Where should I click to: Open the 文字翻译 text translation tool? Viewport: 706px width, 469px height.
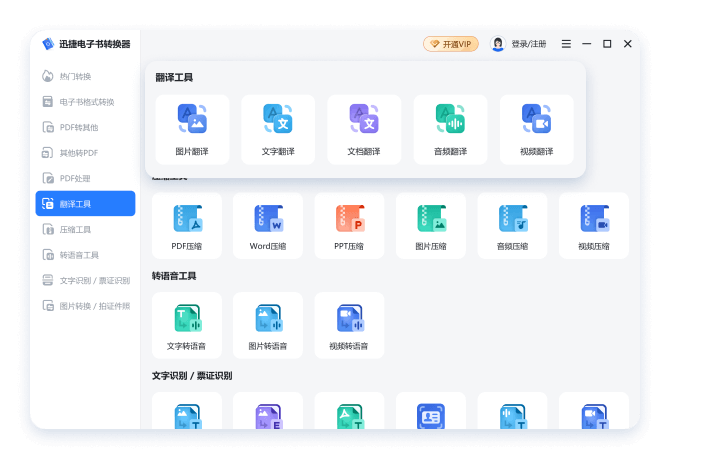(278, 130)
